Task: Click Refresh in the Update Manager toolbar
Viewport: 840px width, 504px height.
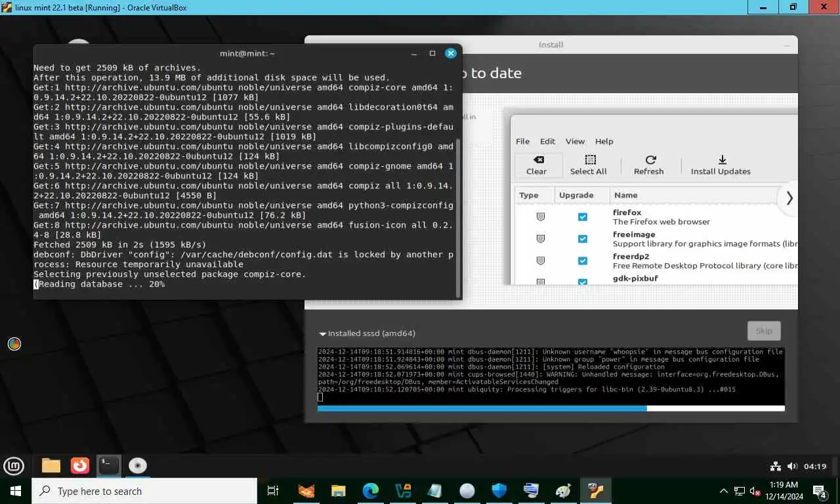Action: (649, 165)
